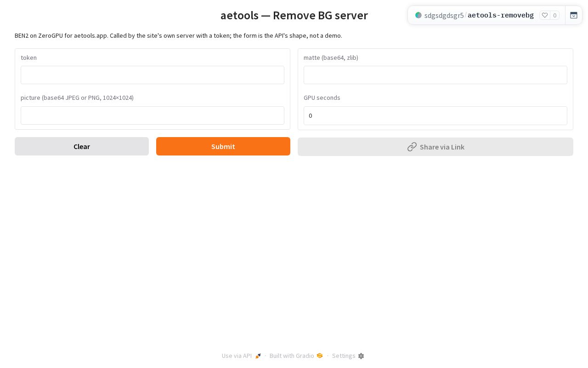Click the settings gear icon in the footer
Screen dimensions: 588x368
[x=361, y=356]
